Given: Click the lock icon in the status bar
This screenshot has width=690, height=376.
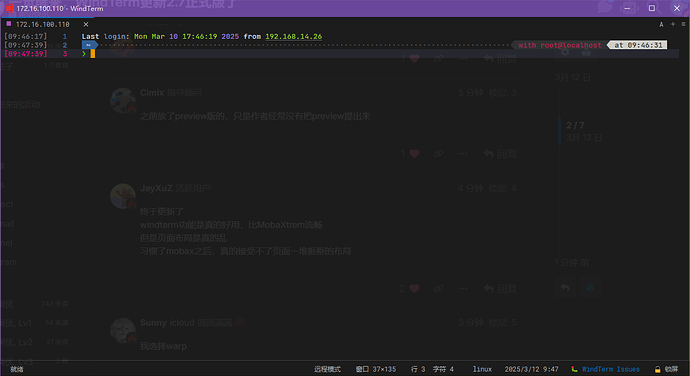Looking at the screenshot, I should [x=657, y=369].
